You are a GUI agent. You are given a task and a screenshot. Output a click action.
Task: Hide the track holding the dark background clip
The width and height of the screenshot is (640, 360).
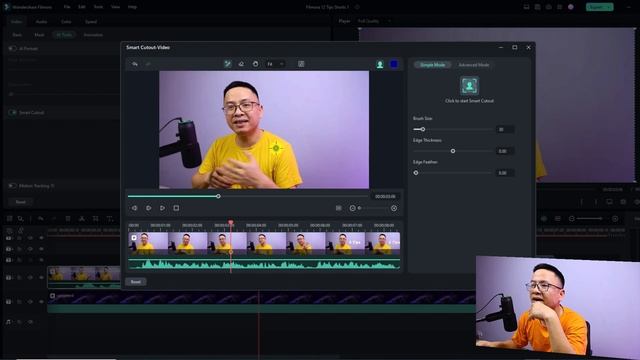41,302
